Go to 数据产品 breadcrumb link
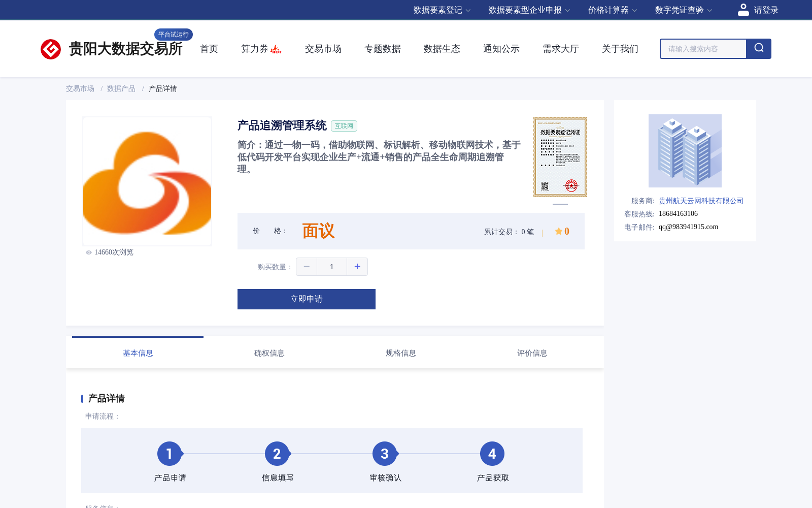This screenshot has width=812, height=508. tap(121, 88)
